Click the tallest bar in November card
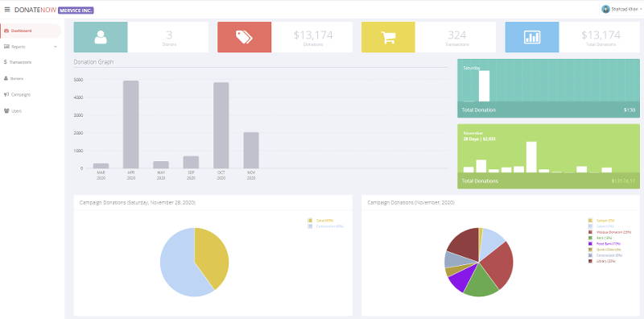644x319 pixels. pos(531,157)
